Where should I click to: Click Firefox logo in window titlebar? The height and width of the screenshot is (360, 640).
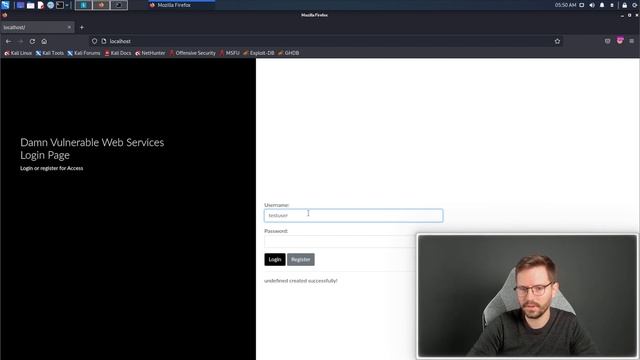click(4, 15)
